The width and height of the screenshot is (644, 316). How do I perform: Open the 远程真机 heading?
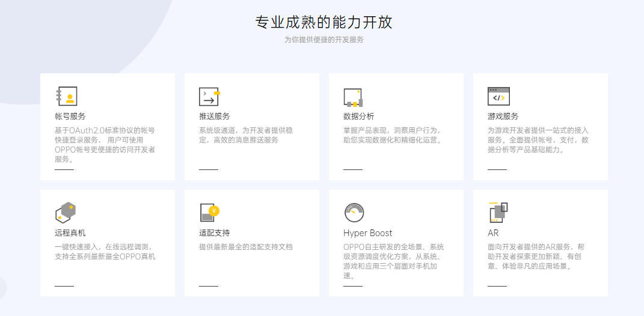(70, 233)
